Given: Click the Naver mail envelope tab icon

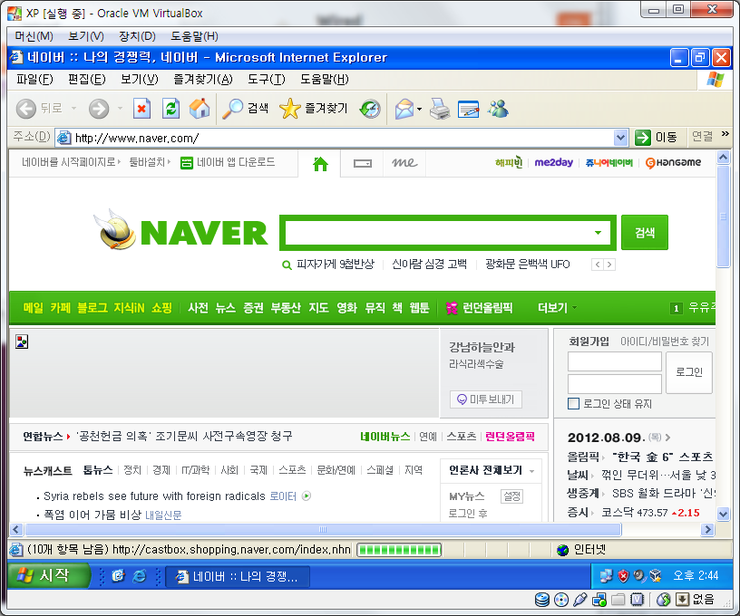Looking at the screenshot, I should [362, 164].
